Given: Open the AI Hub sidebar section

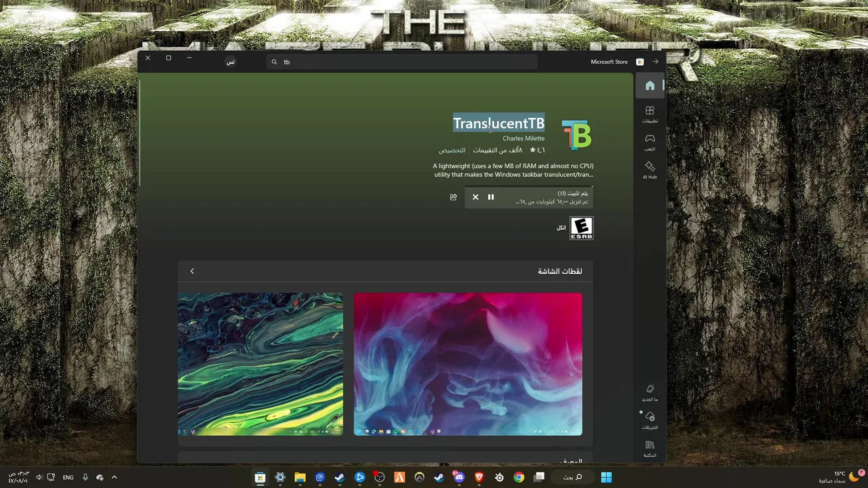Looking at the screenshot, I should [x=650, y=170].
